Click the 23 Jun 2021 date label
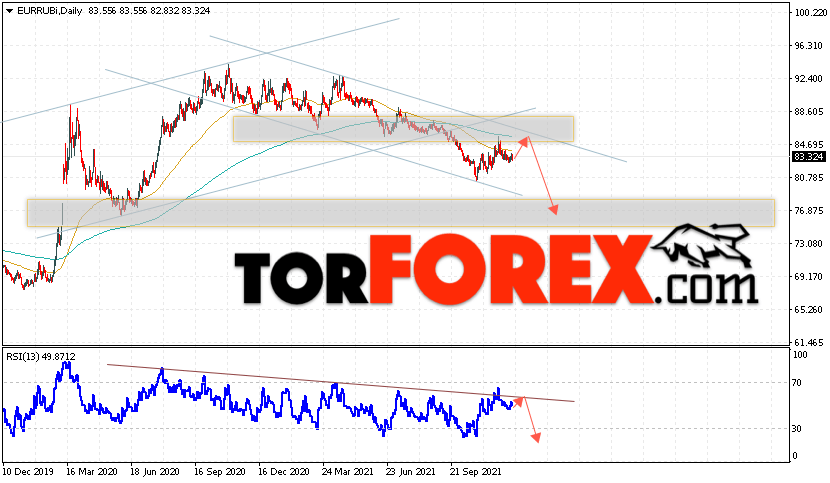This screenshot has height=483, width=830. click(x=411, y=471)
